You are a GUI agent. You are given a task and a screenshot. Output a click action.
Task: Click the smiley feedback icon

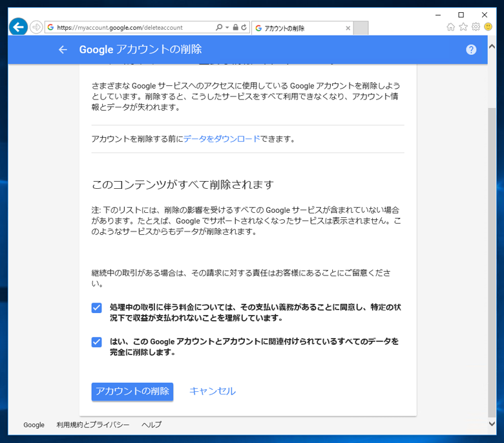[x=488, y=27]
